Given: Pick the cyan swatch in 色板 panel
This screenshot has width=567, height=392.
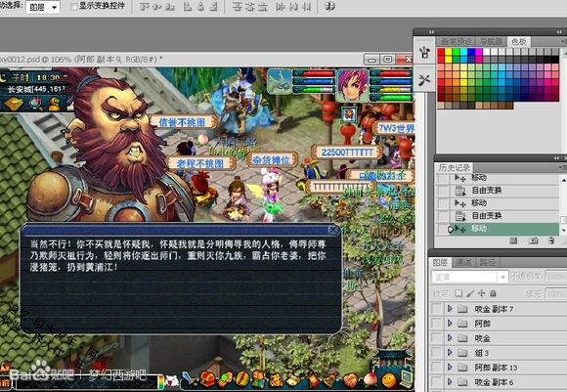Looking at the screenshot, I should pos(463,52).
